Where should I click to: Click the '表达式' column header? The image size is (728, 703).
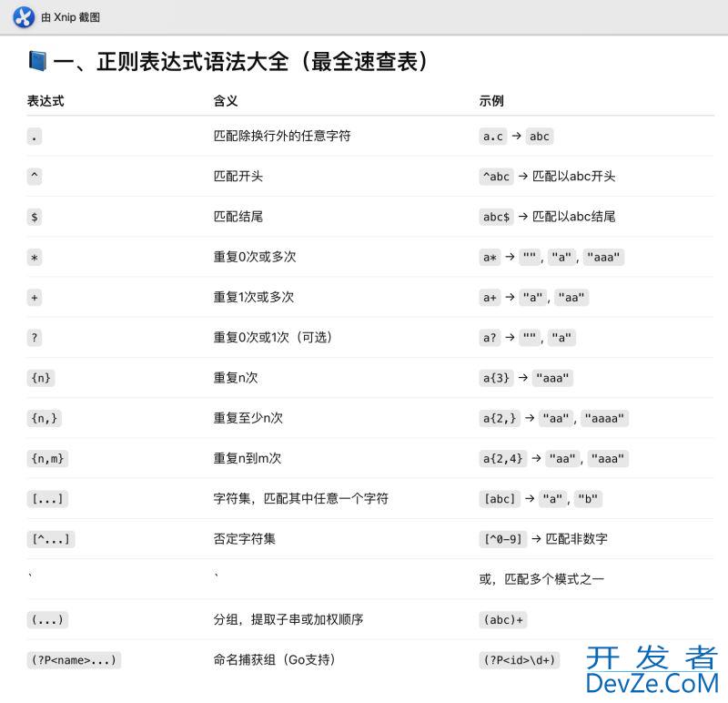tap(45, 101)
